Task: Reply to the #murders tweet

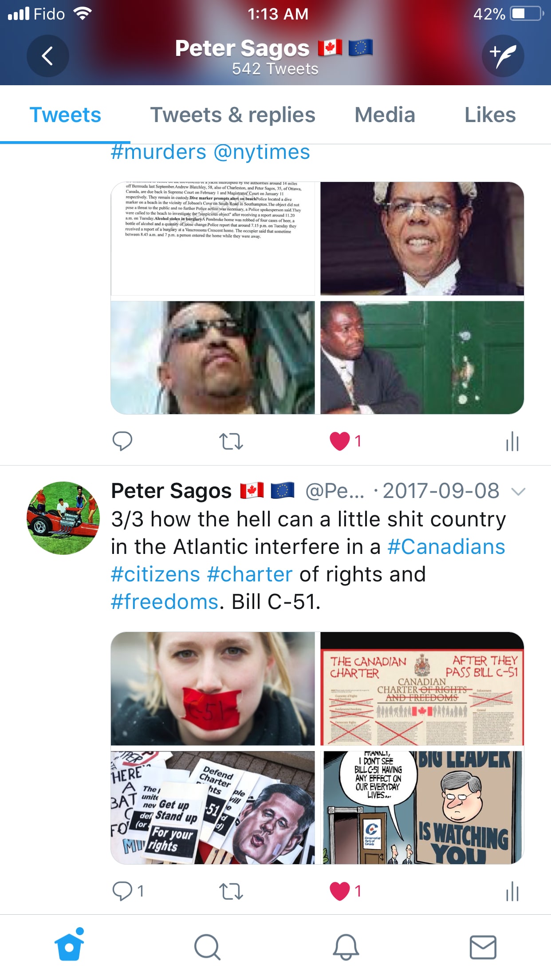Action: tap(122, 441)
